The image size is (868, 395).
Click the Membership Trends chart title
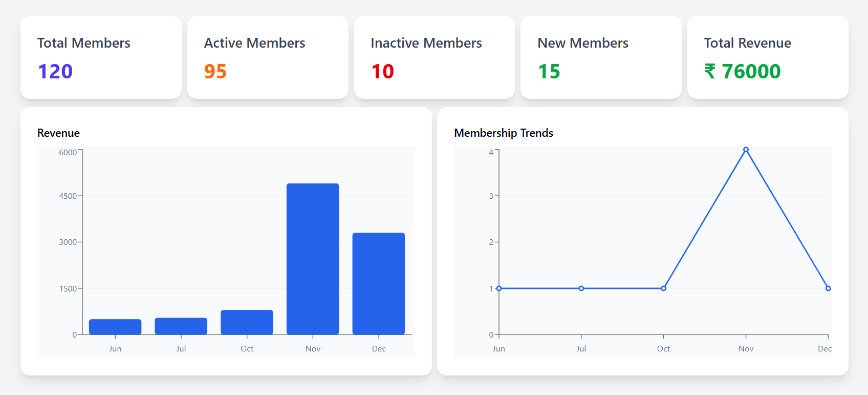[504, 133]
